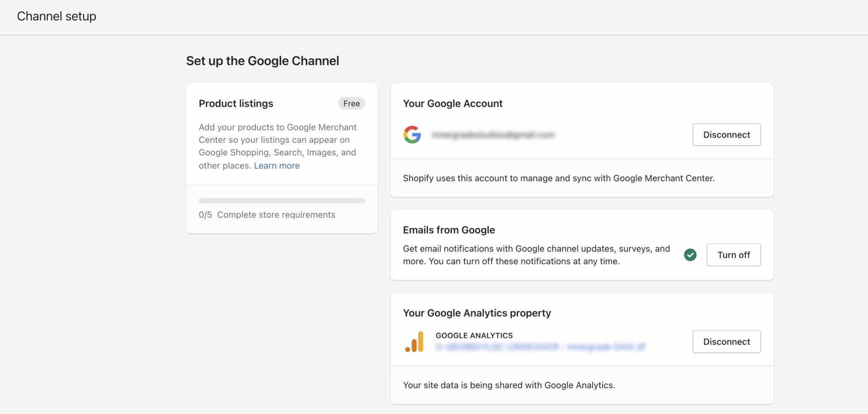Select the 0/5 Complete store requirements text

[x=267, y=215]
